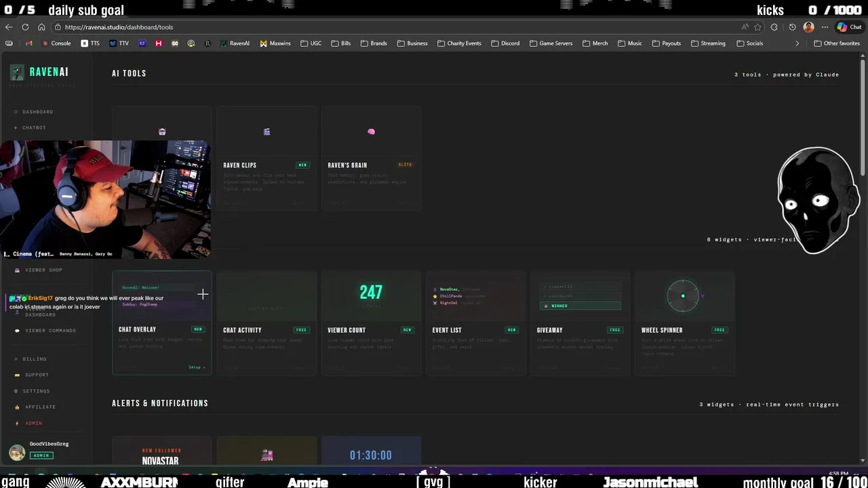Click the Setup link on Chat Overlay
The image size is (868, 488).
point(197,367)
